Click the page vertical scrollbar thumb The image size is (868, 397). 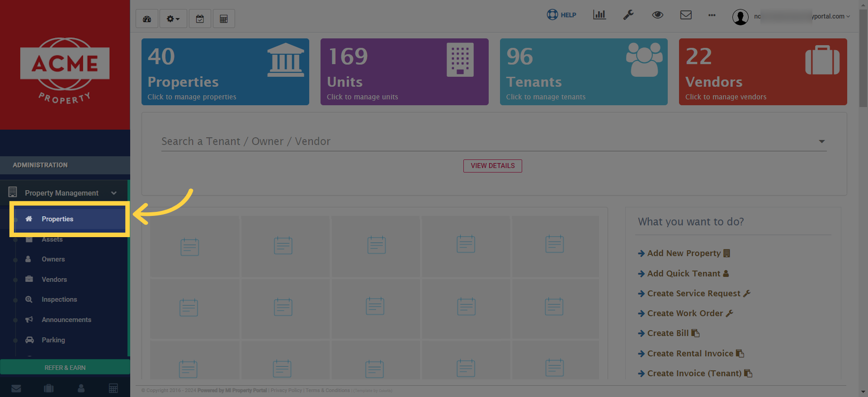[x=863, y=58]
